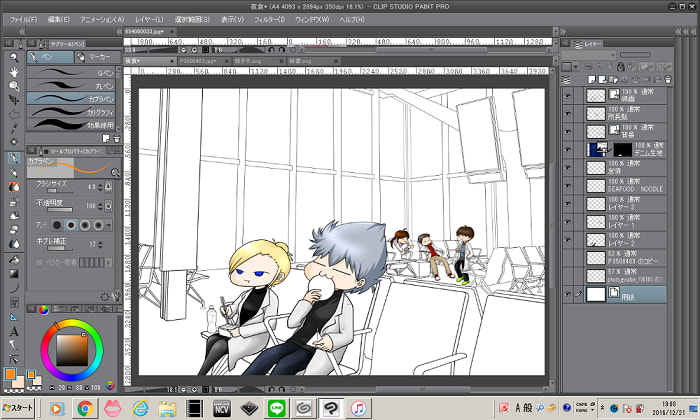700x420 pixels.
Task: Open the layer blending mode dropdown
Action: point(588,55)
